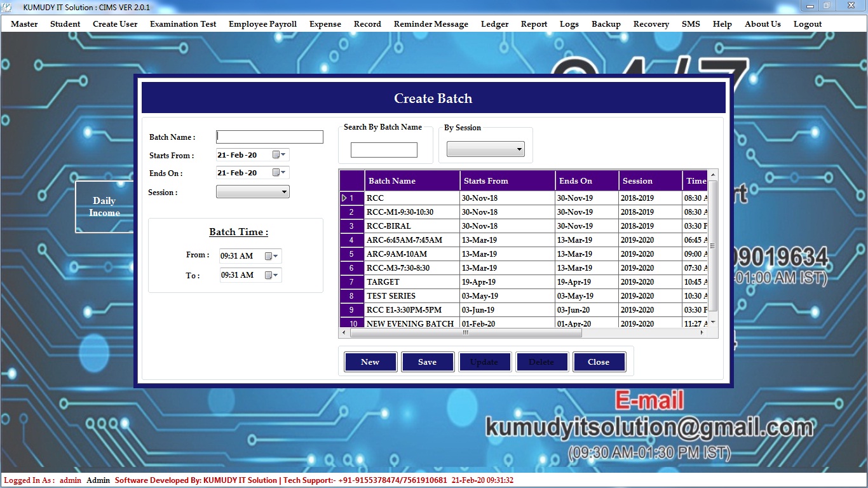Open Batch Time To picker icon
Image resolution: width=868 pixels, height=488 pixels.
pos(271,275)
